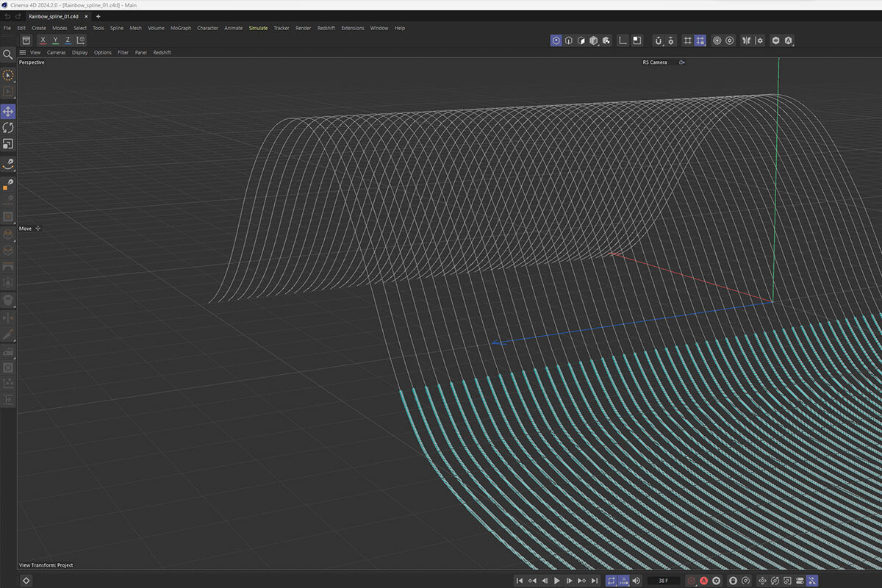The width and height of the screenshot is (882, 588).
Task: Open the Create menu
Action: click(x=39, y=28)
